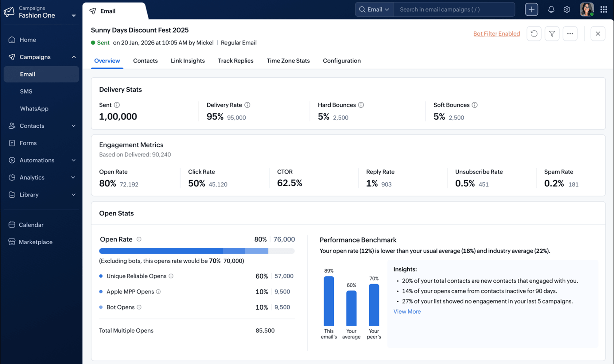The height and width of the screenshot is (364, 614).
Task: Click the Forms icon in sidebar
Action: (12, 143)
